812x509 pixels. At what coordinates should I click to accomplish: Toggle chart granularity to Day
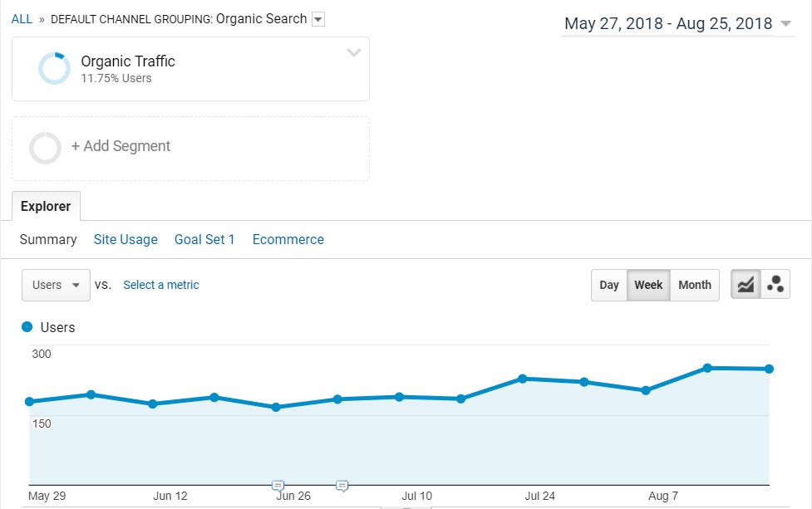pos(609,285)
